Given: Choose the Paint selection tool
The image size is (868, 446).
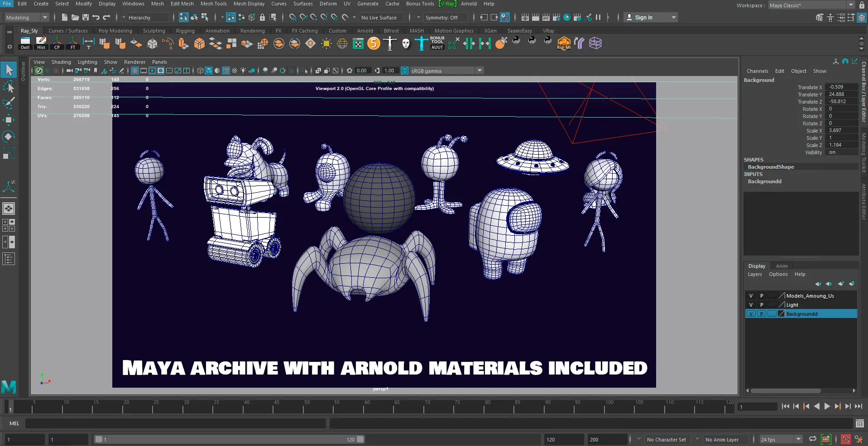Looking at the screenshot, I should [x=9, y=103].
